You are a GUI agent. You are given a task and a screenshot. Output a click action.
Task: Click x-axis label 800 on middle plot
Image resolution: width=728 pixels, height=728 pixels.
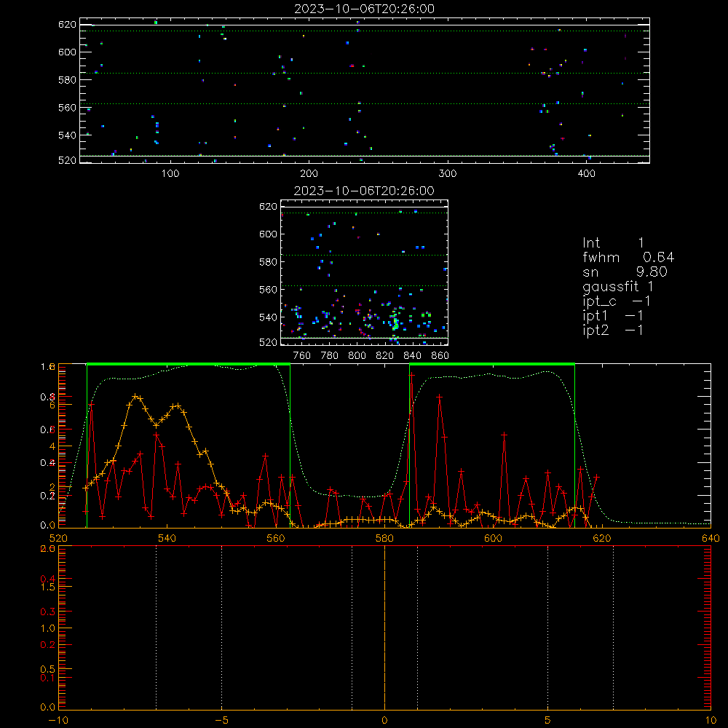point(357,356)
